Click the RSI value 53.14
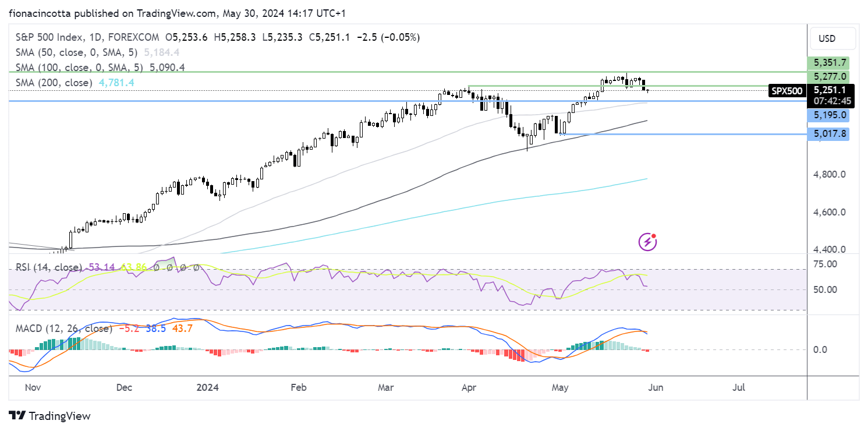 pos(102,267)
